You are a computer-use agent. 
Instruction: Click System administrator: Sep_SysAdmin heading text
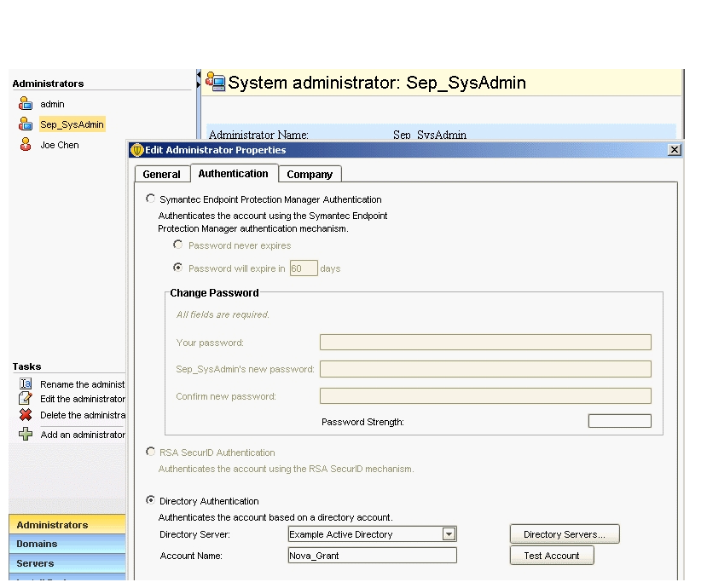pyautogui.click(x=377, y=83)
